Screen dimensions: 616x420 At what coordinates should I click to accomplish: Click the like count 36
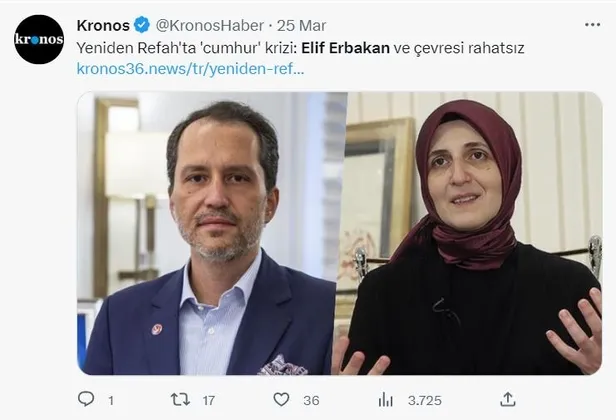pyautogui.click(x=311, y=400)
